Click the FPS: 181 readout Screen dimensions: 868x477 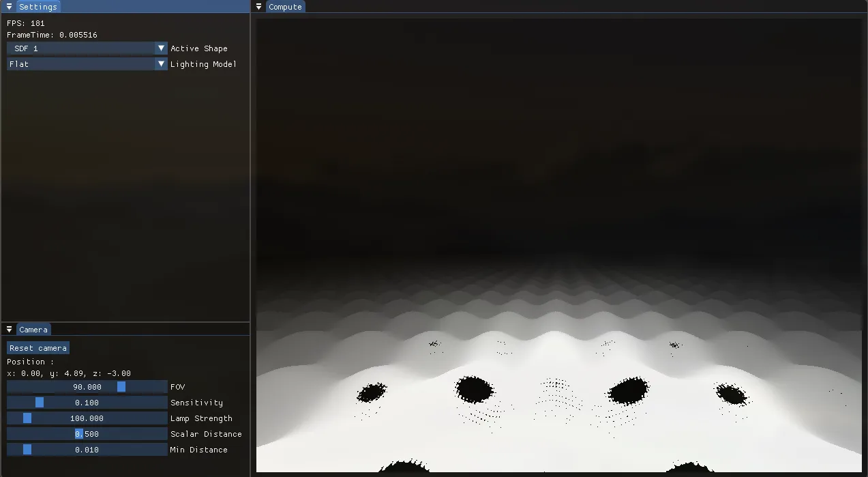coord(26,23)
